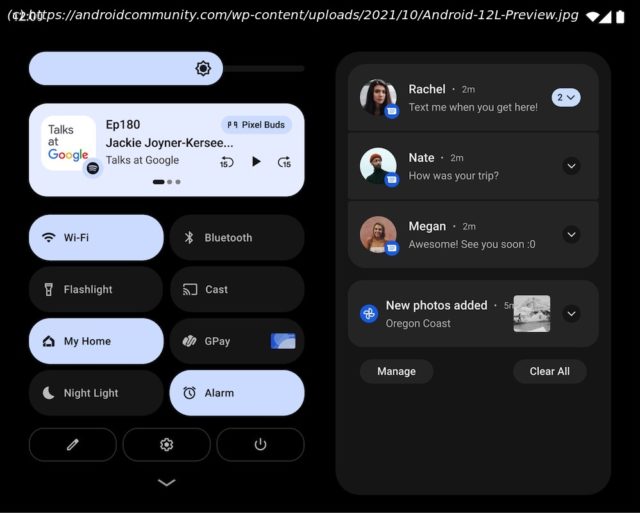Click the media card page indicator dots

167,182
